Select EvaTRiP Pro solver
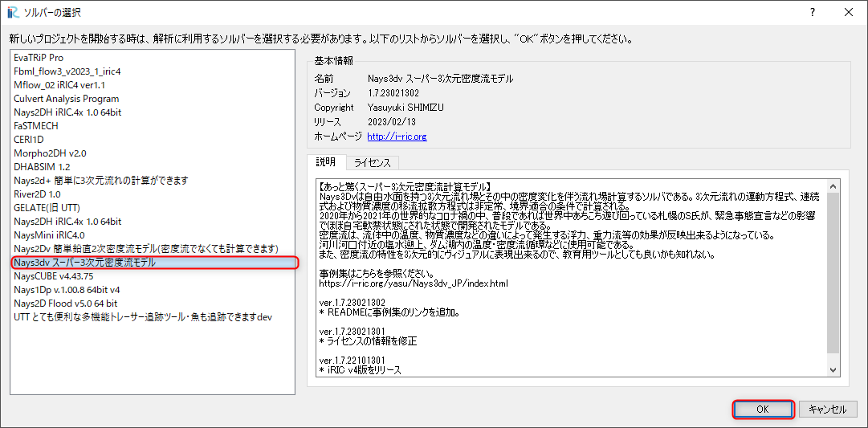This screenshot has width=868, height=428. (x=153, y=58)
